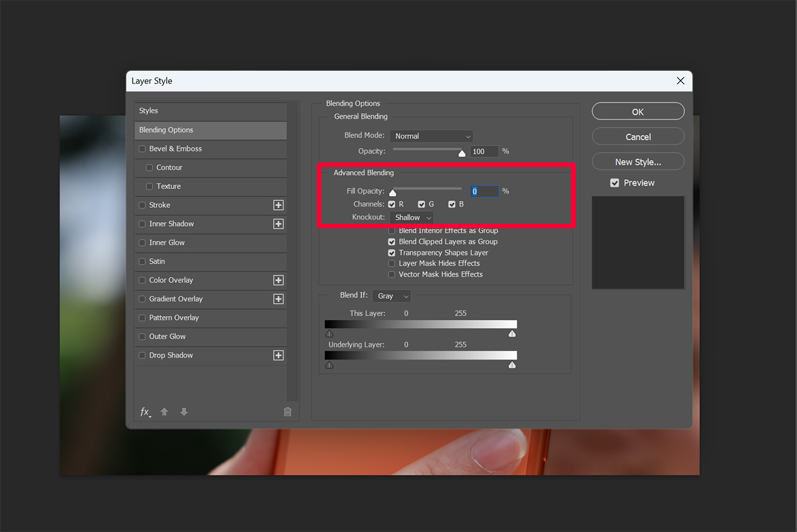This screenshot has height=532, width=797.
Task: Click inside the Fill Opacity value field
Action: (484, 191)
